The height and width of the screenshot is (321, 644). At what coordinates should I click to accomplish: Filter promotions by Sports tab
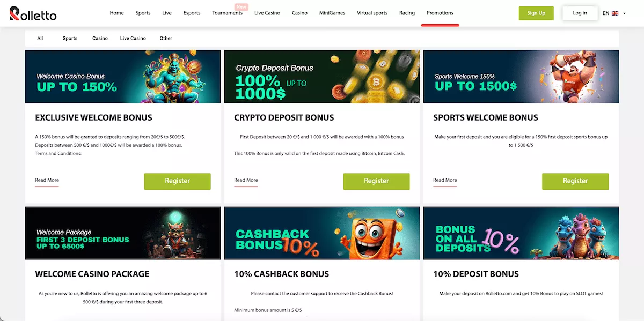click(70, 39)
